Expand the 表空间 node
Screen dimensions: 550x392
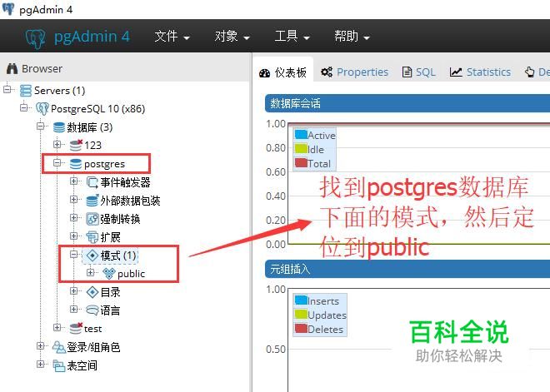tap(40, 364)
